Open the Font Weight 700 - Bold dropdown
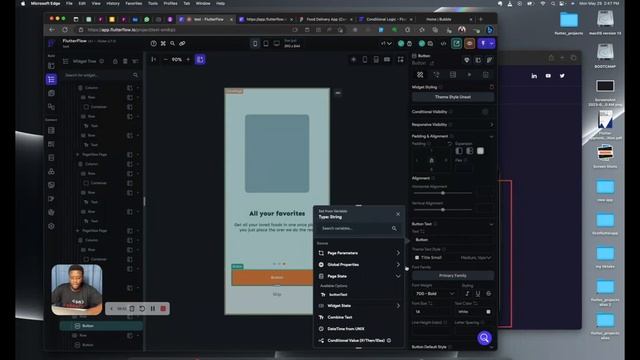The width and height of the screenshot is (640, 360). 434,293
